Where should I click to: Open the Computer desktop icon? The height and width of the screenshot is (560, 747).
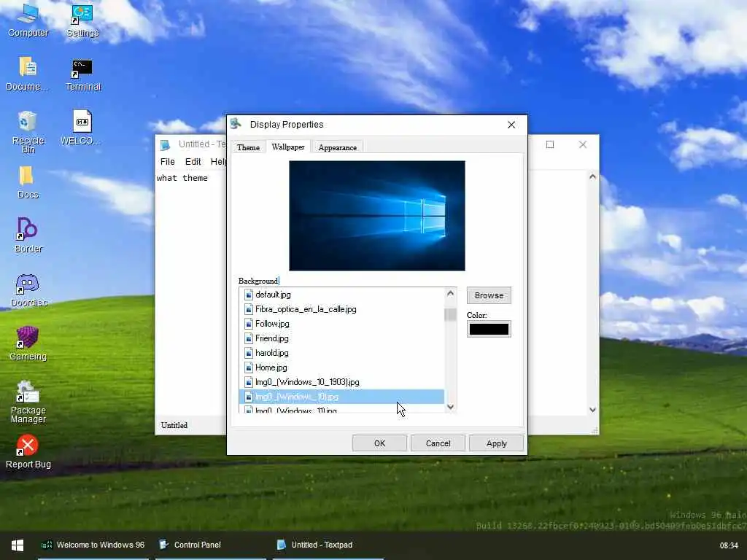[28, 20]
